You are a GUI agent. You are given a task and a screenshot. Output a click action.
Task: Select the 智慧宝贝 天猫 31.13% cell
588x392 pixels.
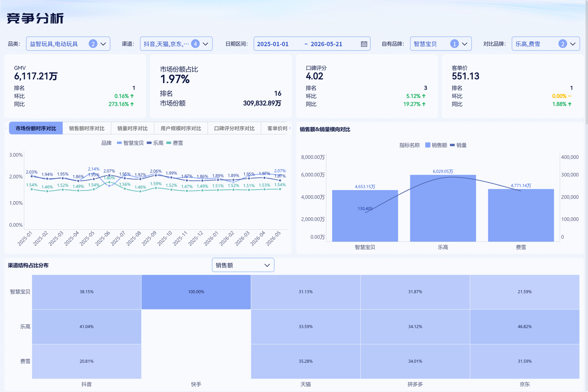pyautogui.click(x=305, y=292)
